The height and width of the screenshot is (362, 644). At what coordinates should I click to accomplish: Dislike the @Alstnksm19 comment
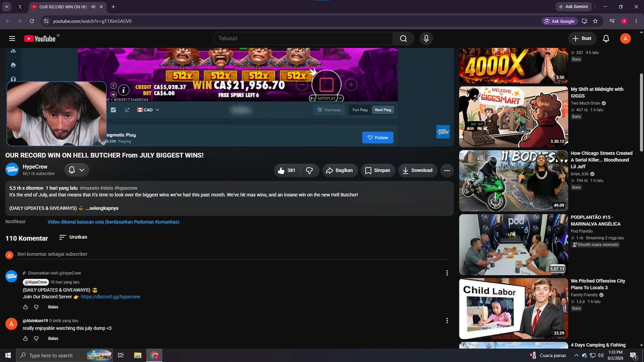[36, 338]
